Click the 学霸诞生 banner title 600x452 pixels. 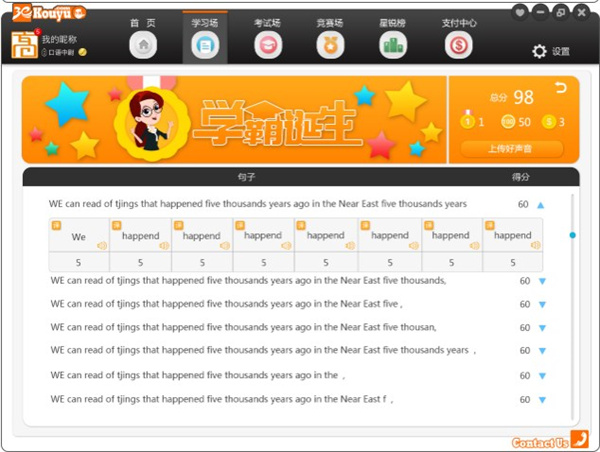277,123
